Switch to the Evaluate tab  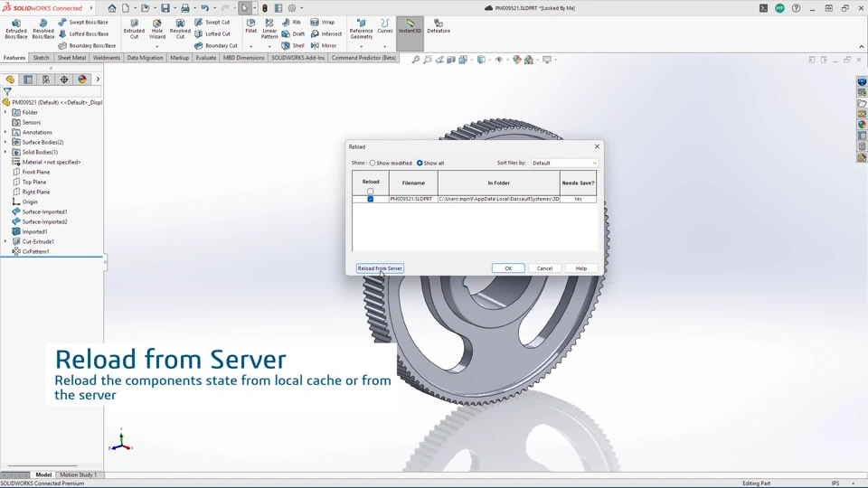(206, 58)
